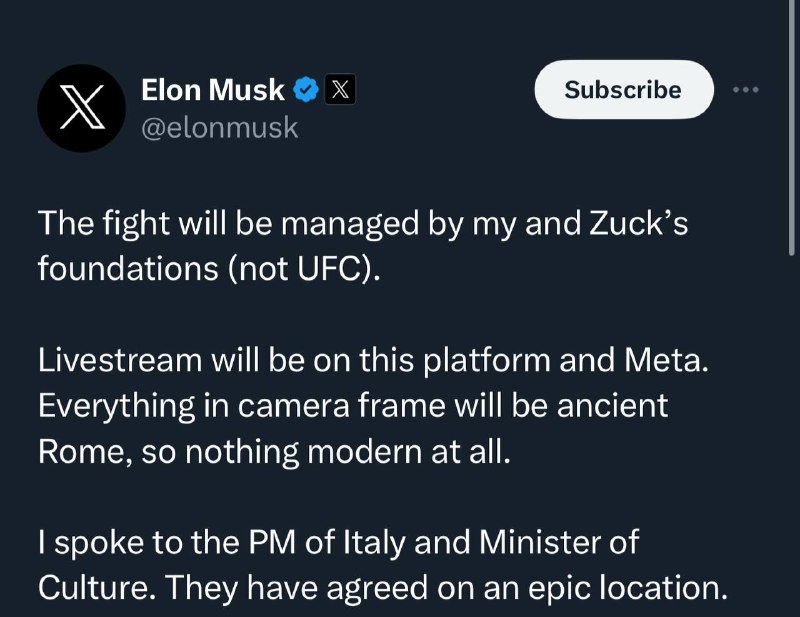The height and width of the screenshot is (617, 800).
Task: Click the "Rome, so nothing modern at all." line
Action: coord(274,451)
